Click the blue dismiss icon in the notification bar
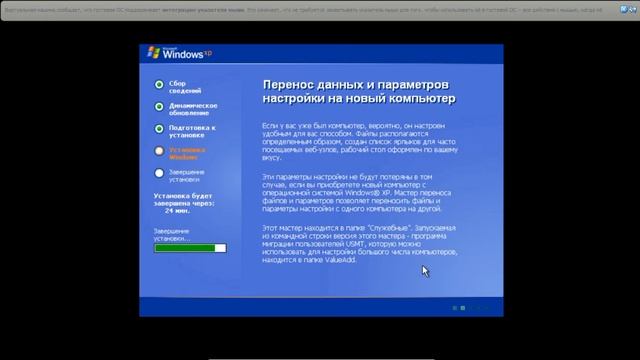The image size is (640, 360). click(624, 9)
